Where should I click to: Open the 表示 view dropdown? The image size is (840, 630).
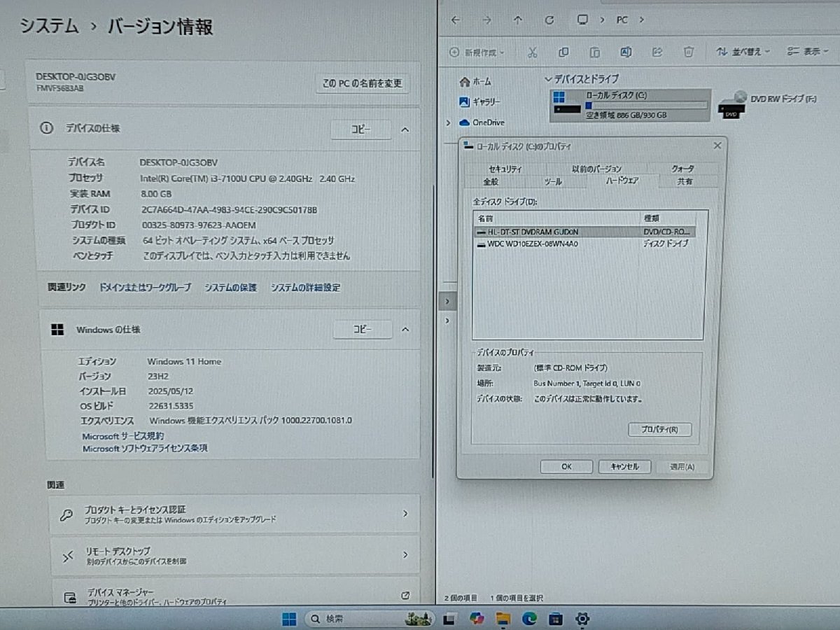coord(808,52)
